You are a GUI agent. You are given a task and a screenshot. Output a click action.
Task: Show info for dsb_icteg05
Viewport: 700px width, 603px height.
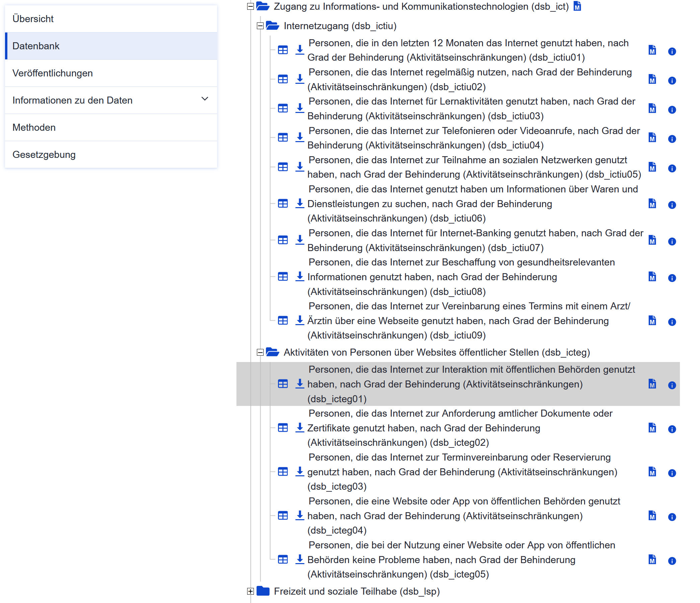point(672,561)
